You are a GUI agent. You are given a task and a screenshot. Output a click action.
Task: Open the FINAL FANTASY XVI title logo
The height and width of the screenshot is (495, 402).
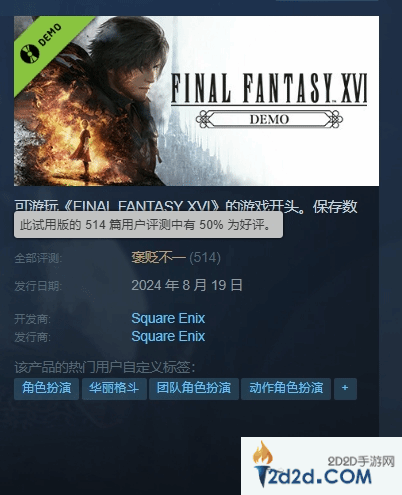tap(269, 88)
